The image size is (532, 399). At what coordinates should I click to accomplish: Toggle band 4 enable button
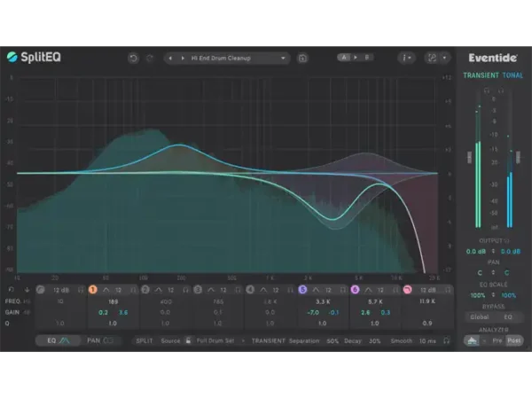(x=250, y=290)
